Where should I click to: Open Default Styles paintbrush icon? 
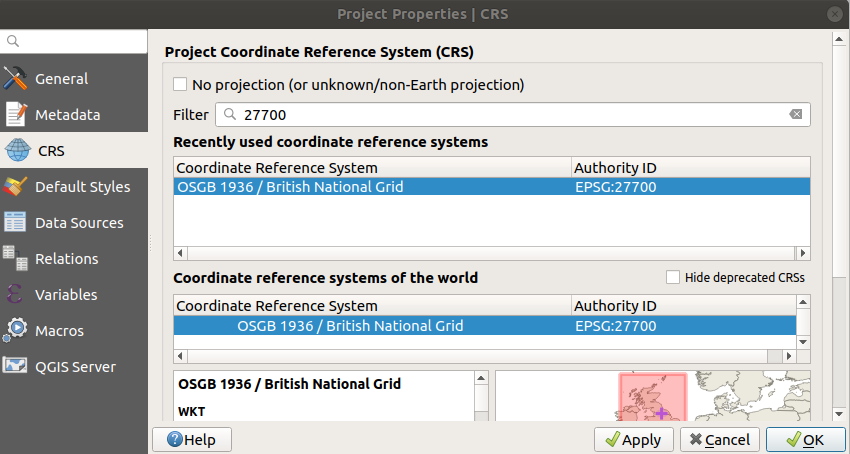coord(15,187)
